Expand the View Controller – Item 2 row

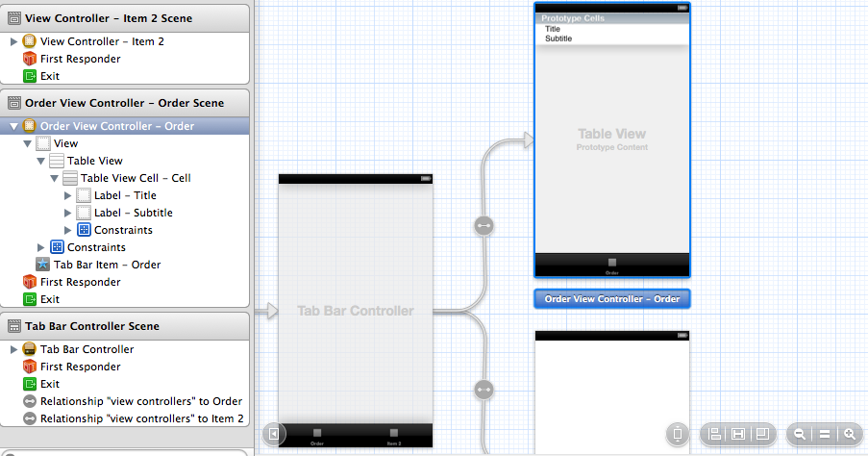[13, 41]
